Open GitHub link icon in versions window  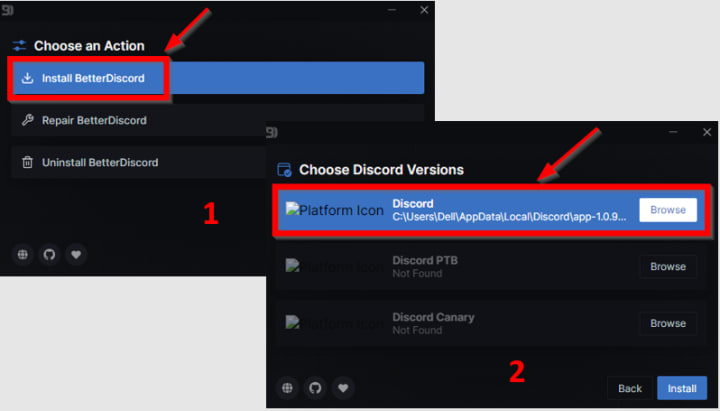click(315, 388)
